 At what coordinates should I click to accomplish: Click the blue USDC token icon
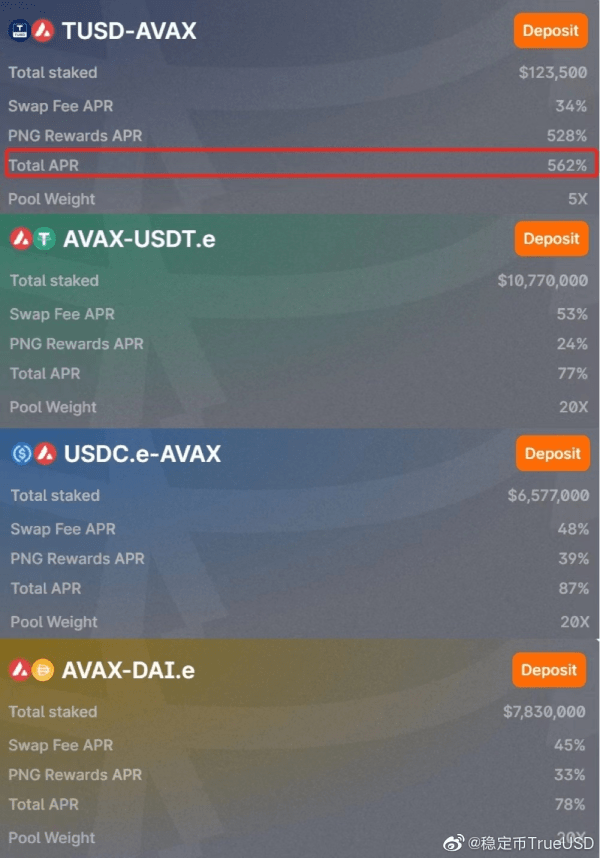22,454
